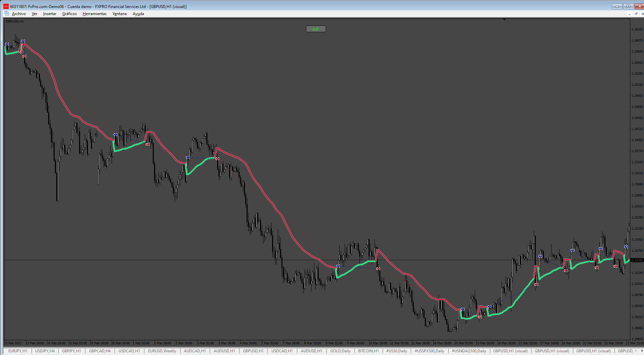Click the 4 Mar 10:00 time label
The image size is (644, 355).
(x=248, y=343)
